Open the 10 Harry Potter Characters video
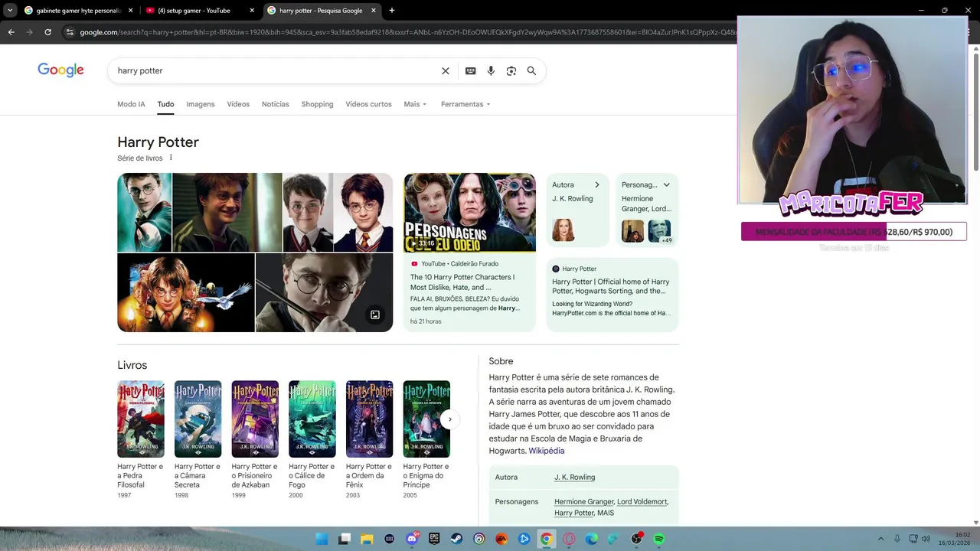The width and height of the screenshot is (980, 551). [x=462, y=282]
